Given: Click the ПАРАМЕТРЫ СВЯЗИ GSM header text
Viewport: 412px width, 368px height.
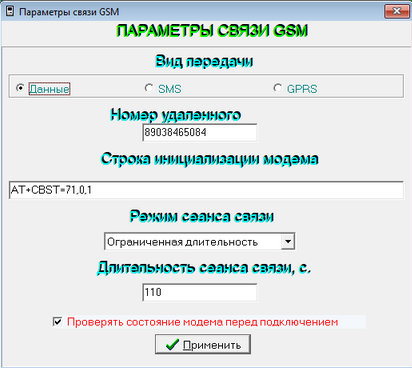Looking at the screenshot, I should tap(212, 31).
